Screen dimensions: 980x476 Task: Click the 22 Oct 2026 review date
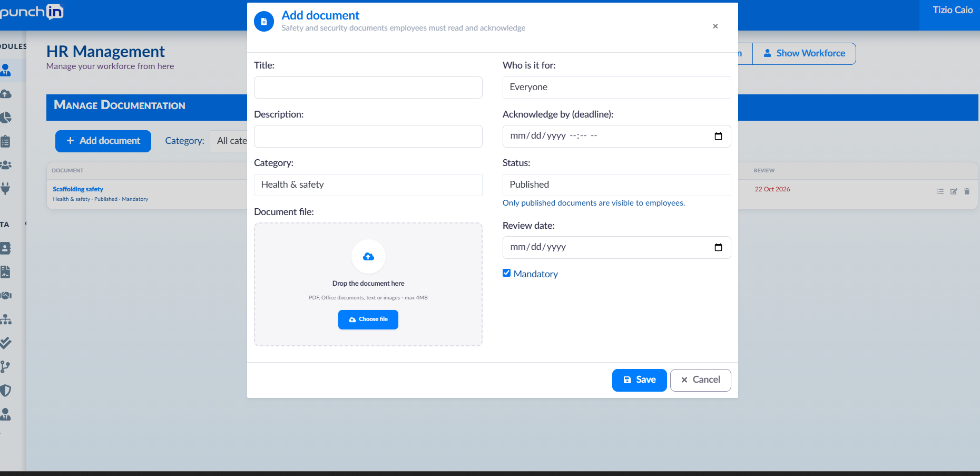pyautogui.click(x=772, y=189)
